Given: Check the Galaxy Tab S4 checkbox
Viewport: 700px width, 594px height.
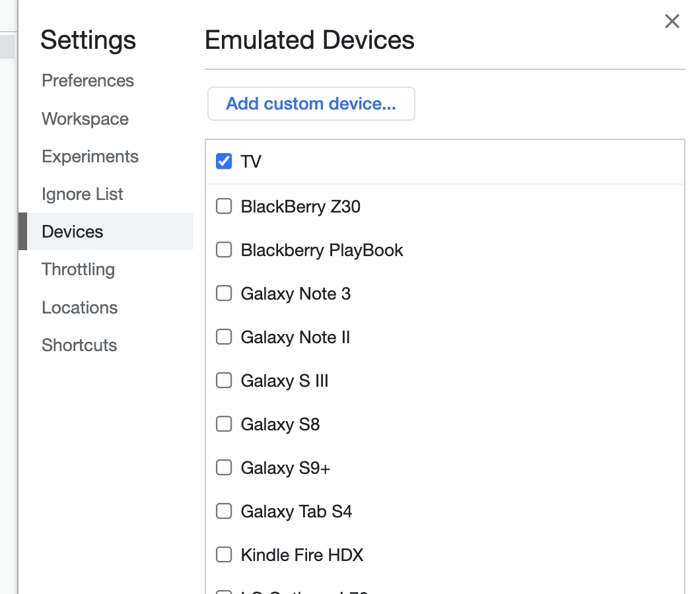Looking at the screenshot, I should click(225, 511).
